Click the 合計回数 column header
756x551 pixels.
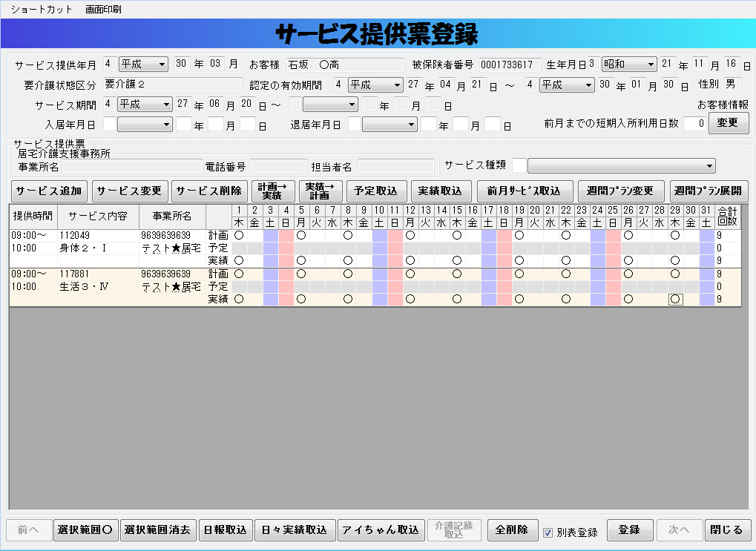tap(727, 217)
